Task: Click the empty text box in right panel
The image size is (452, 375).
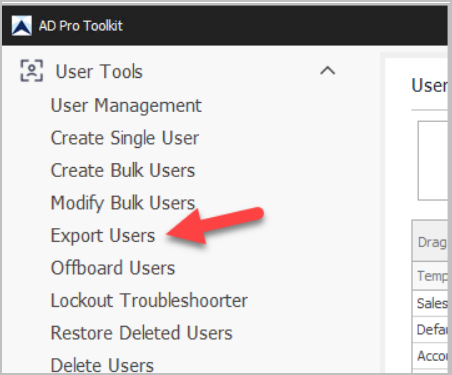Action: pos(433,161)
